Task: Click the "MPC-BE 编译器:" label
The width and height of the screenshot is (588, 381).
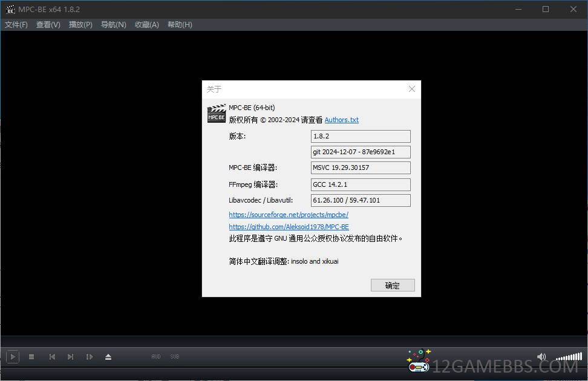Action: (x=253, y=168)
